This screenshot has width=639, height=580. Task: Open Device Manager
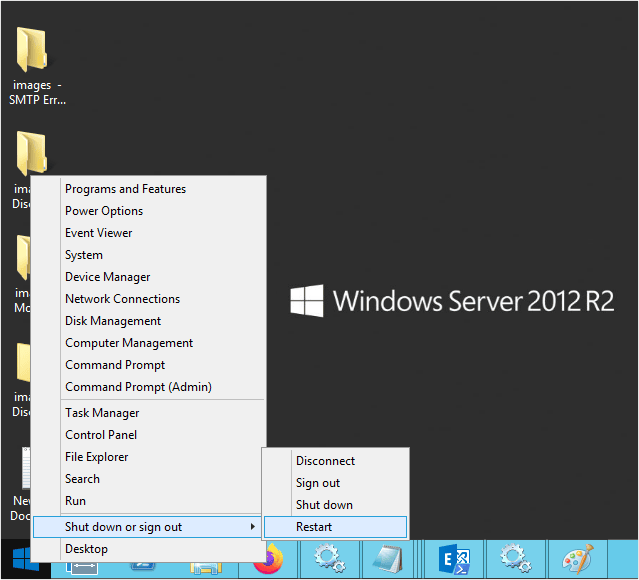coord(149,277)
